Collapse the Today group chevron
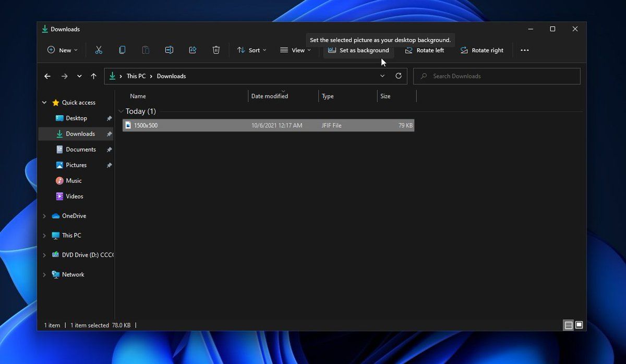This screenshot has width=626, height=364. pos(121,111)
